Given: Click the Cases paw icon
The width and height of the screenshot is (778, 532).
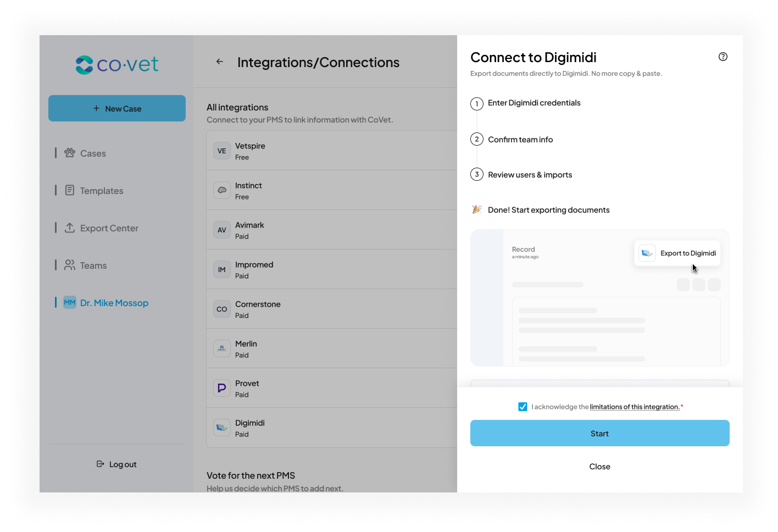Looking at the screenshot, I should coord(70,153).
